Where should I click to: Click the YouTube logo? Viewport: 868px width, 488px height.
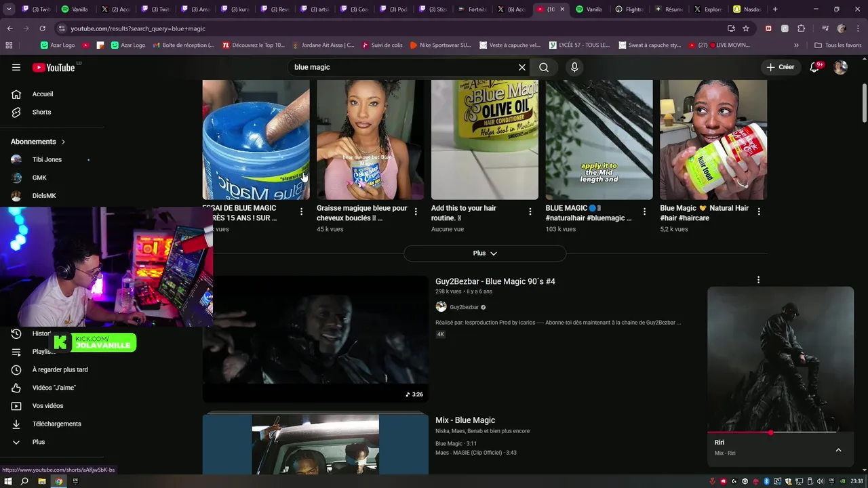pos(54,67)
